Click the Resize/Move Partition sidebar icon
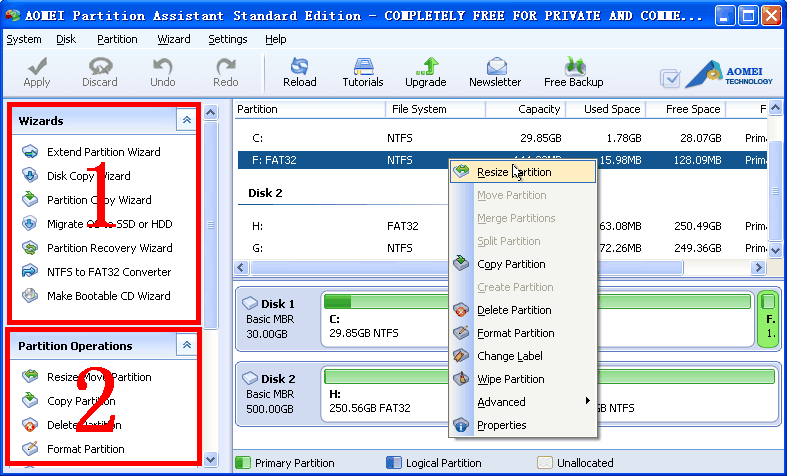Screen dimensions: 787x476 pos(30,377)
